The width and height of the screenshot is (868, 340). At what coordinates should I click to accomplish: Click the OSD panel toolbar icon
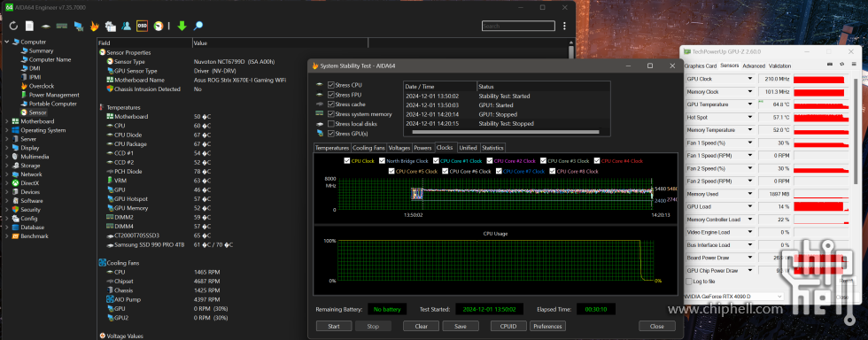(x=143, y=26)
